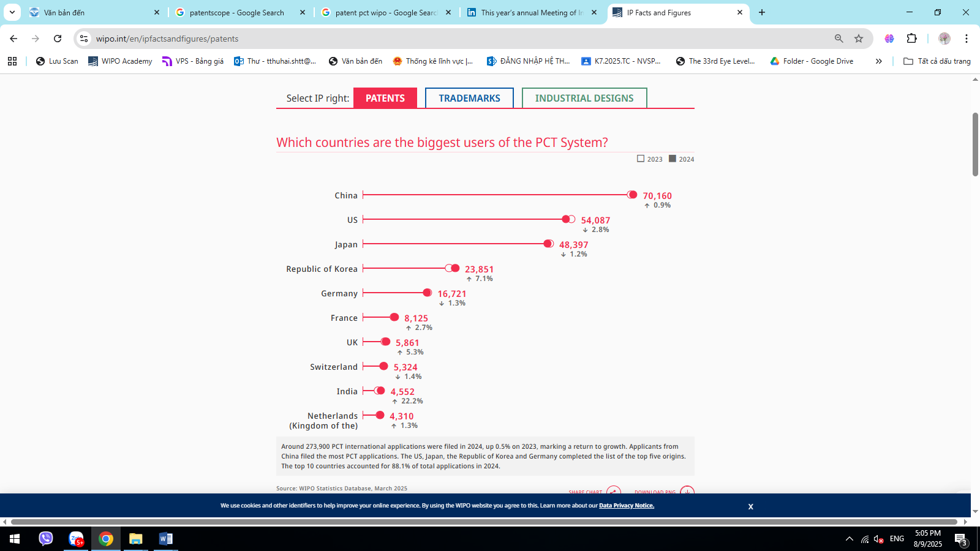Select the INDUSTRIAL DESIGNS tab
The image size is (980, 551).
click(584, 98)
